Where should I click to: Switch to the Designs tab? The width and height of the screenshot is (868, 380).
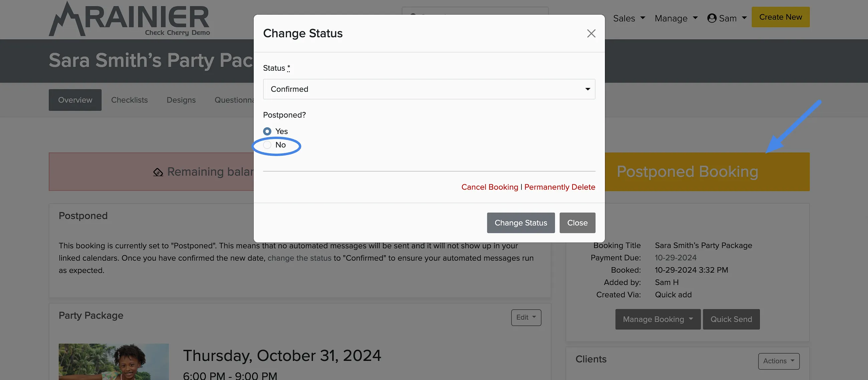(x=181, y=100)
